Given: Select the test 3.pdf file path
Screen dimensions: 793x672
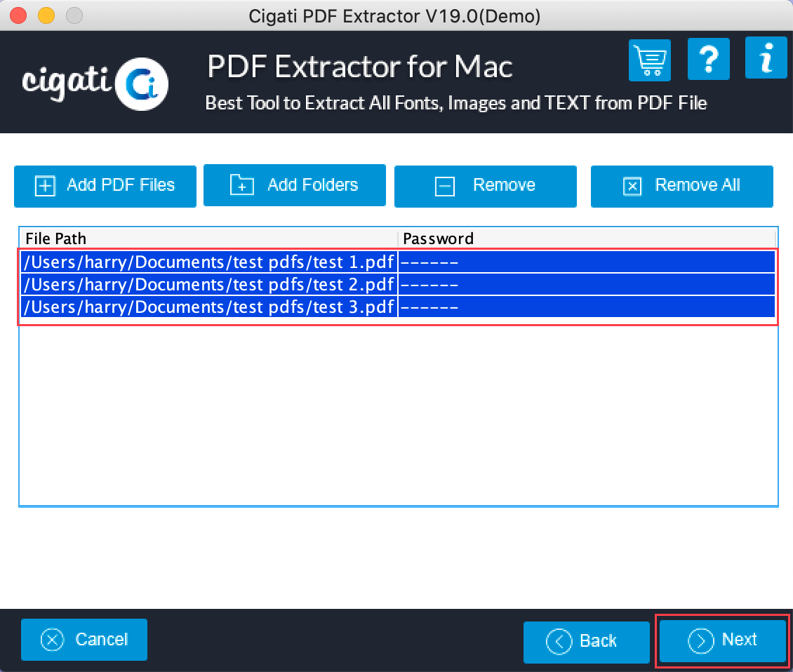Looking at the screenshot, I should [209, 307].
